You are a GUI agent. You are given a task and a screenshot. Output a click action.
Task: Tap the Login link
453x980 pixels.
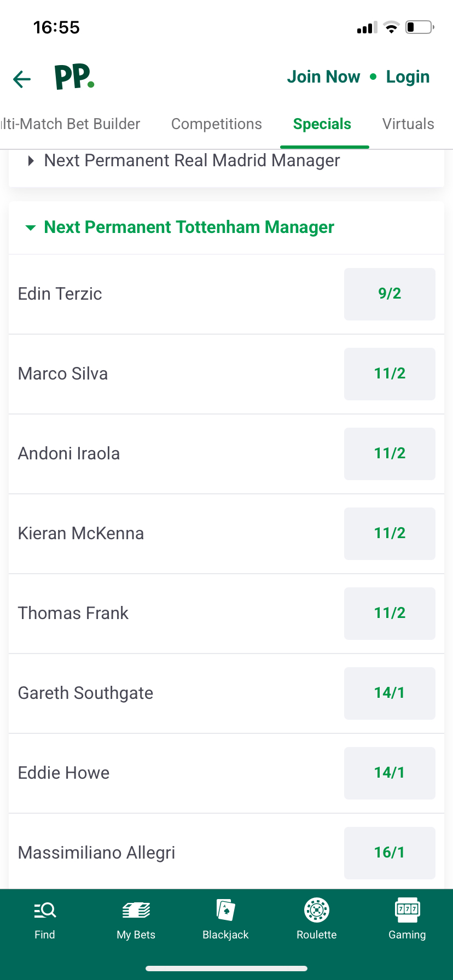coord(408,77)
